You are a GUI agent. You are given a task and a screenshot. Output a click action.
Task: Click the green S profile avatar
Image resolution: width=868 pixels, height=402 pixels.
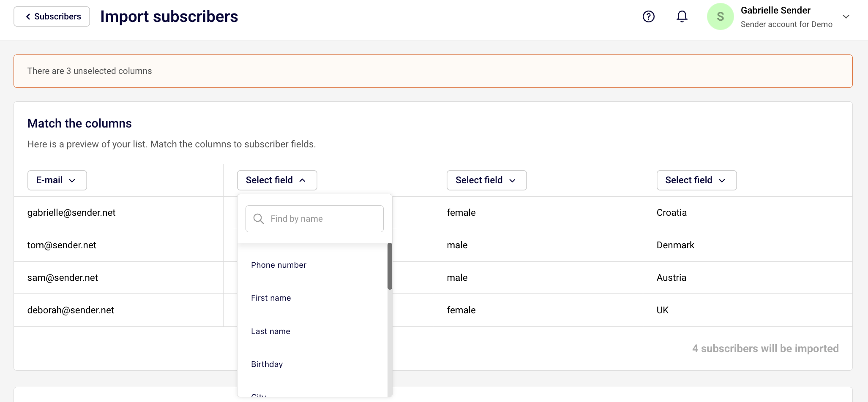[x=720, y=16]
